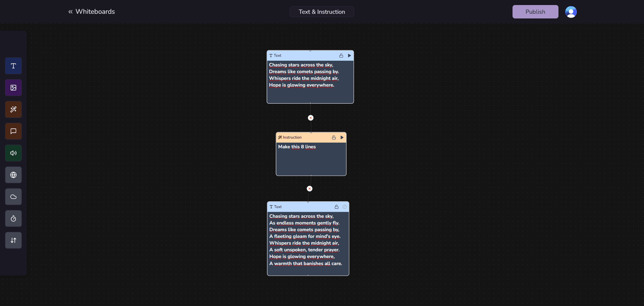Image resolution: width=644 pixels, height=306 pixels.
Task: Run the Instruction node play button
Action: [x=342, y=138]
